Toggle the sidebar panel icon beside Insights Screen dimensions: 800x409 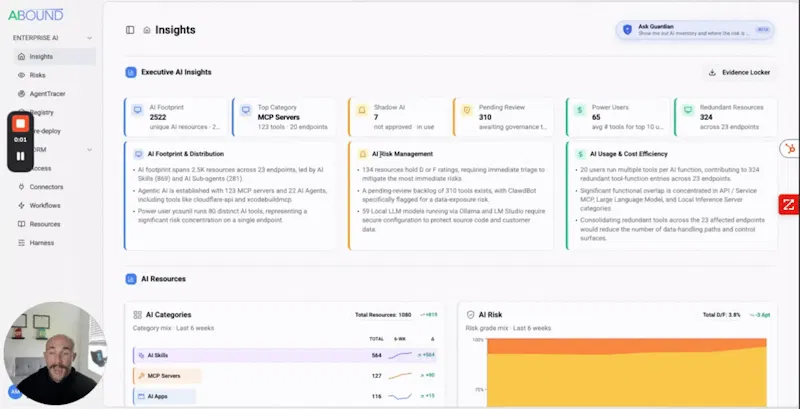[x=130, y=30]
